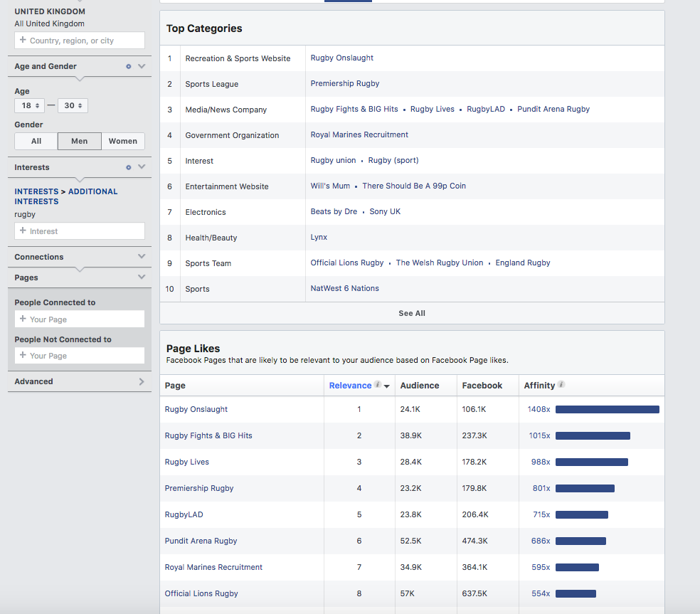Open Will's Mum link
The width and height of the screenshot is (700, 614).
coord(330,186)
